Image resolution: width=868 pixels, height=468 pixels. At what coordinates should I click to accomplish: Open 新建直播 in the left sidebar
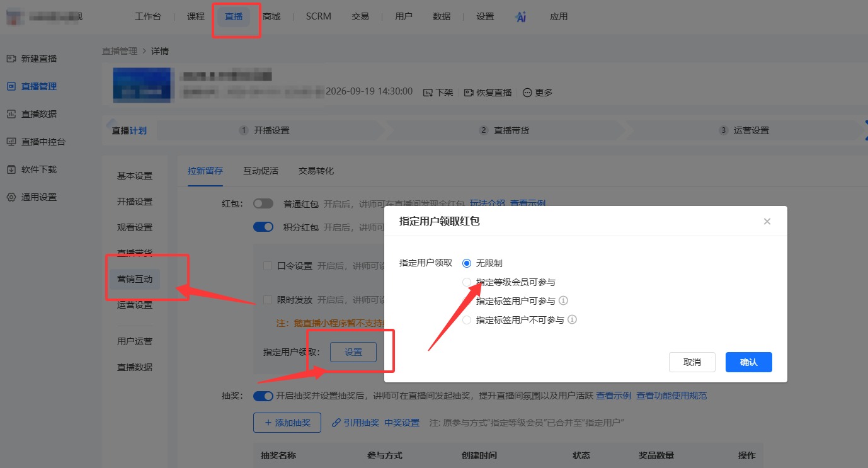tap(31, 59)
